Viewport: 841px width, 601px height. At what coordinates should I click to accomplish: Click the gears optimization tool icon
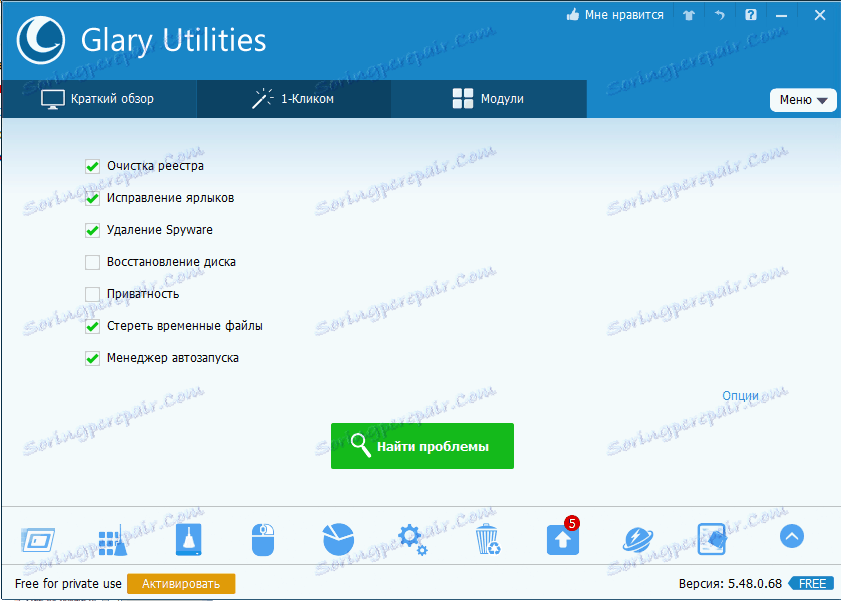[412, 538]
